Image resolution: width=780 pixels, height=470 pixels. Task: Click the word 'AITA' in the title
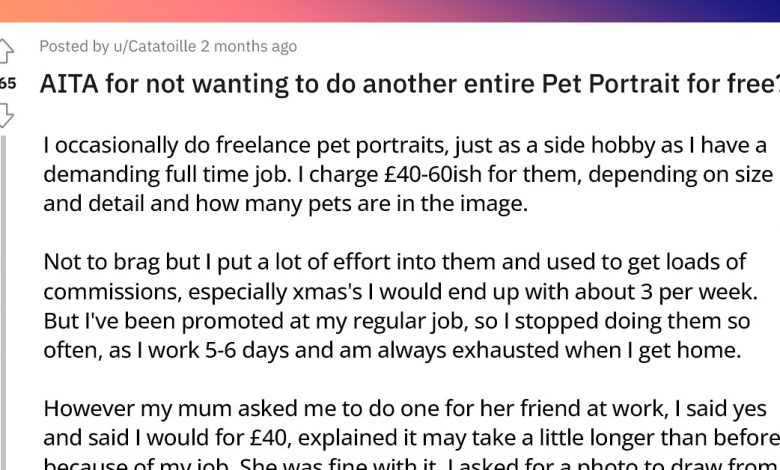tap(69, 83)
